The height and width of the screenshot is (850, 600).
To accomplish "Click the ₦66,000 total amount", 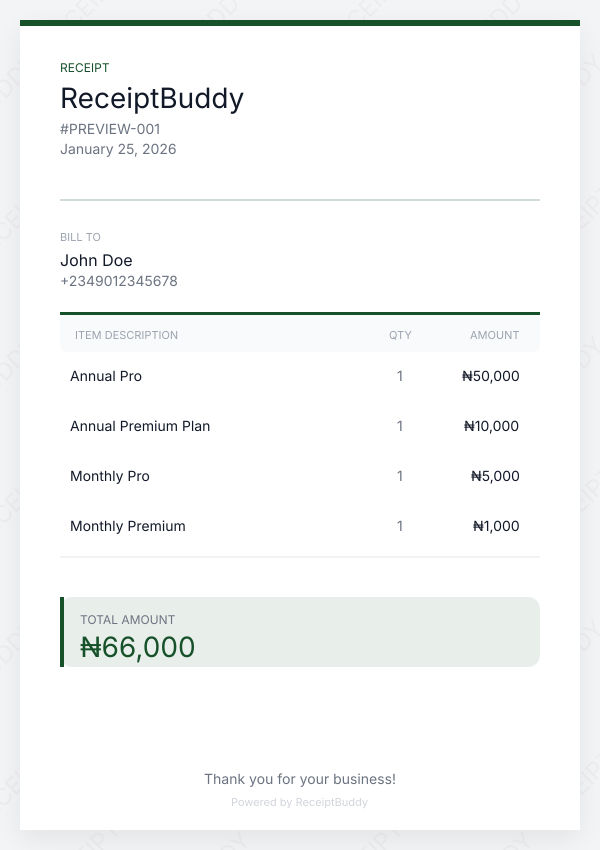I will pos(138,647).
